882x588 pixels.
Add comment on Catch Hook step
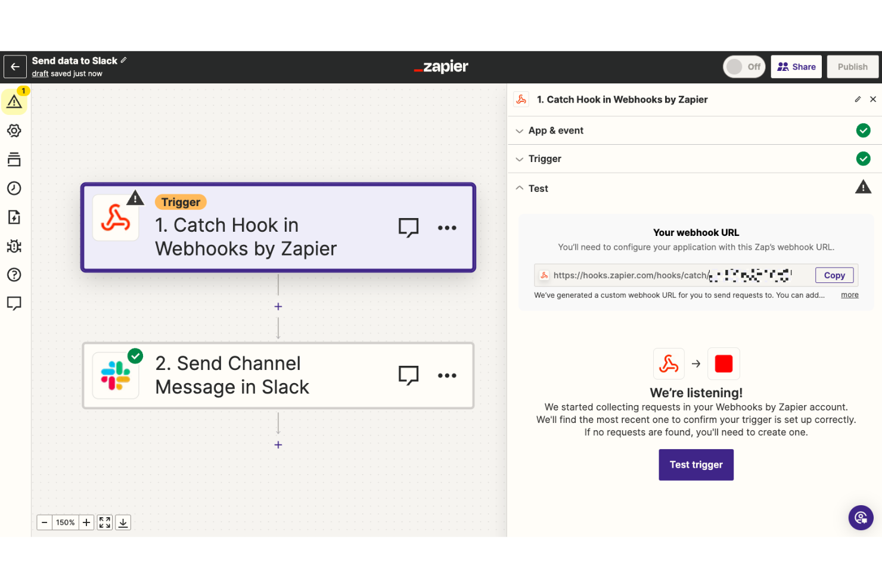coord(409,228)
